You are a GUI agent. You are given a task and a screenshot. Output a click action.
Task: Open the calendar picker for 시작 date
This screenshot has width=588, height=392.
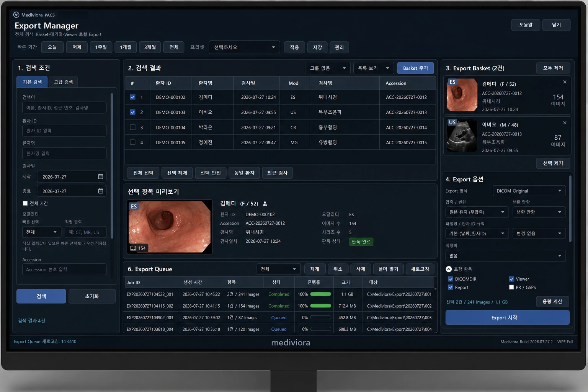click(101, 176)
